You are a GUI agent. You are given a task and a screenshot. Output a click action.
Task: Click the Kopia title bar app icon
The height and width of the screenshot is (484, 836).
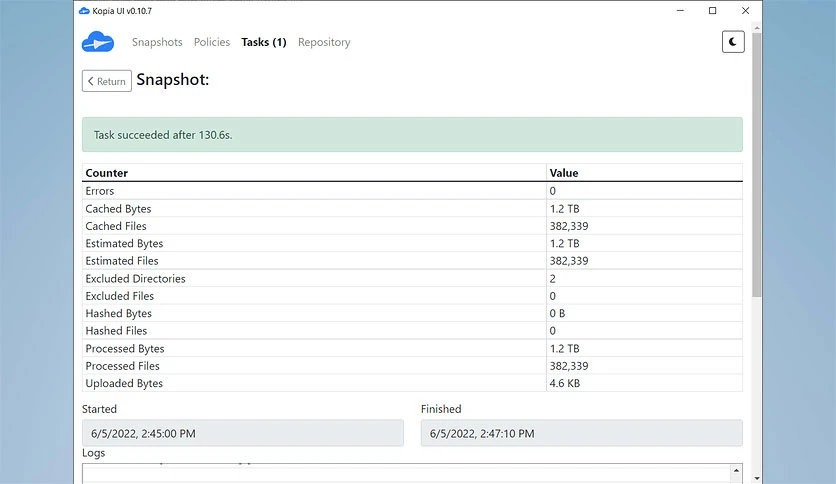coord(84,11)
